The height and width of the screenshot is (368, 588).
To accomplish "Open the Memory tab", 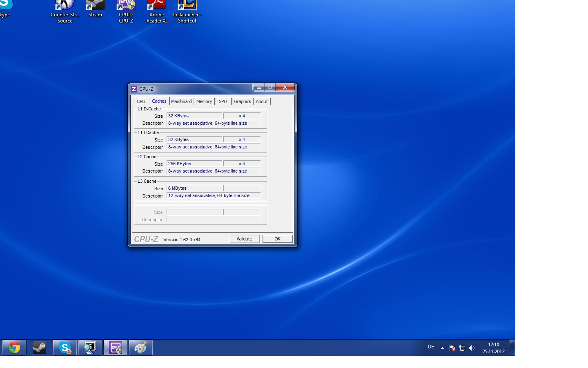I will coord(204,101).
